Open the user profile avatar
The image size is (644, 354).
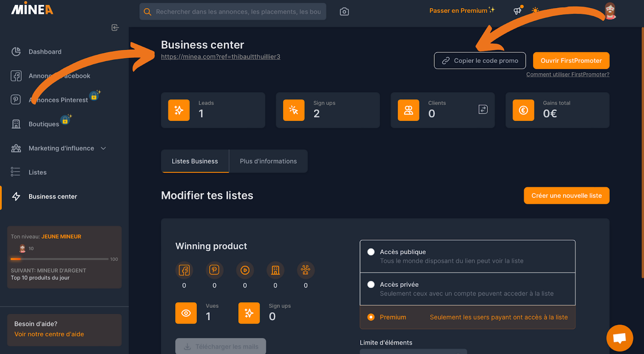tap(610, 11)
